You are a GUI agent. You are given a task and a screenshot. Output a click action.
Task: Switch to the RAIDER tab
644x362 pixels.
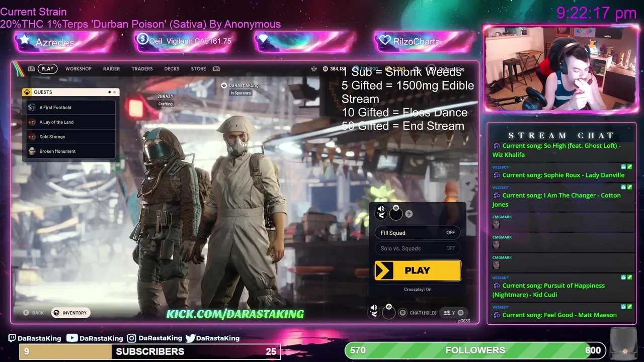point(111,69)
